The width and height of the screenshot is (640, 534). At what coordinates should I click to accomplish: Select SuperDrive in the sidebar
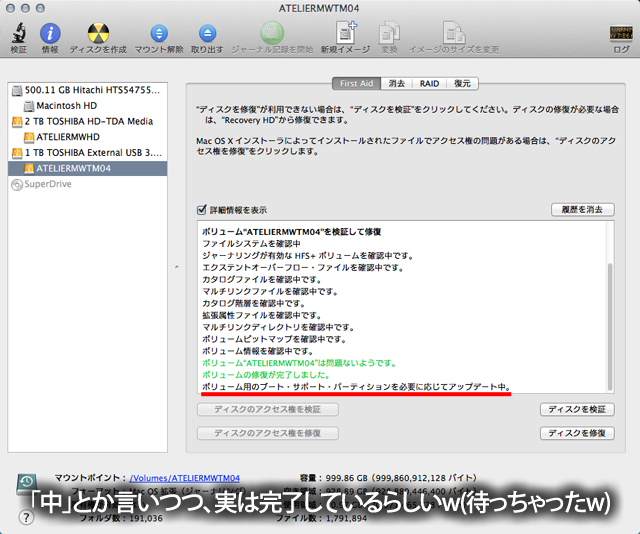87,184
